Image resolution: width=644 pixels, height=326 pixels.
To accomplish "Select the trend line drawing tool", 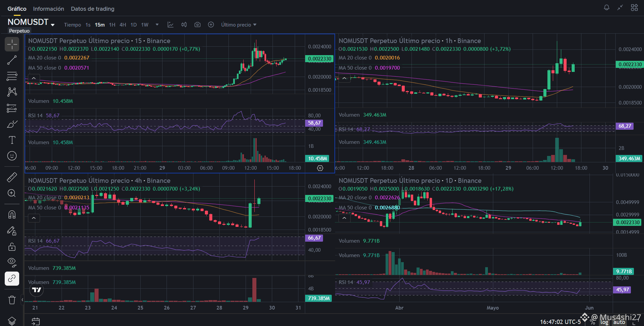I will 12,60.
